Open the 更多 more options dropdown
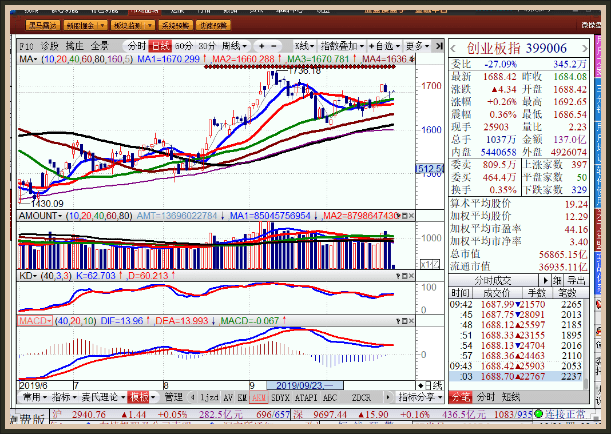Image resolution: width=611 pixels, height=434 pixels. click(417, 46)
